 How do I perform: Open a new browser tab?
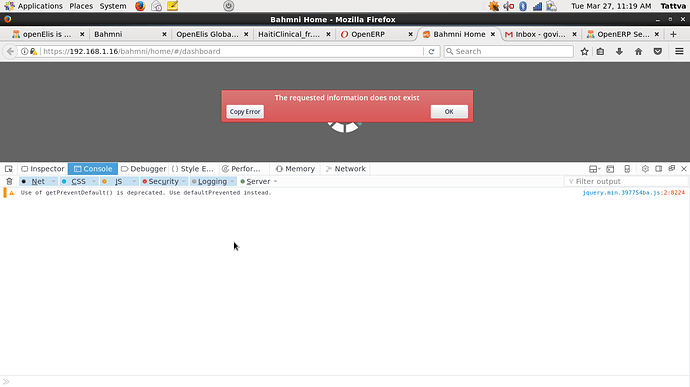[x=673, y=34]
